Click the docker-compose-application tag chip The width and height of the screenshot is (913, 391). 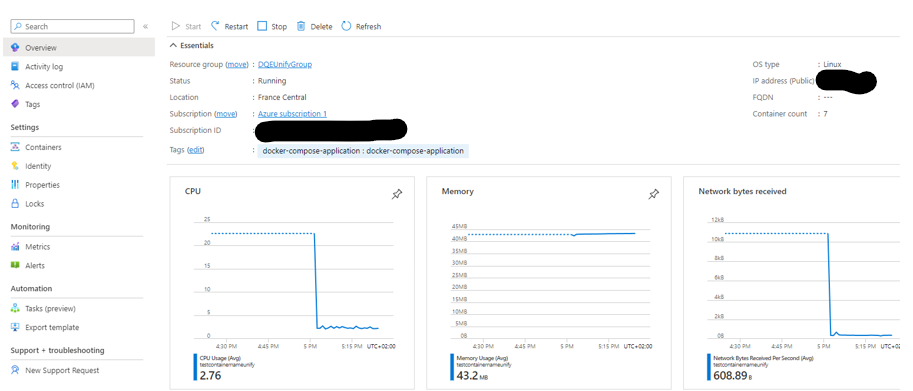pos(363,151)
